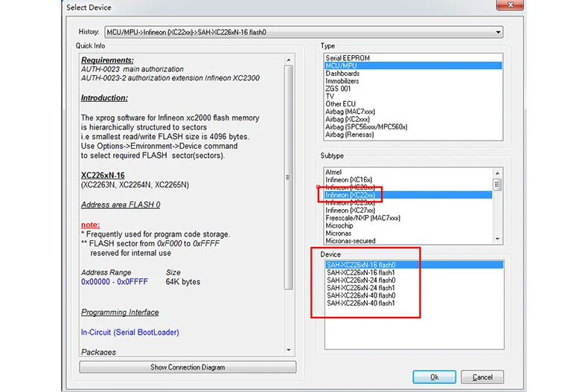Click the Address area FLASH 0 heading
The width and height of the screenshot is (588, 392).
click(121, 205)
